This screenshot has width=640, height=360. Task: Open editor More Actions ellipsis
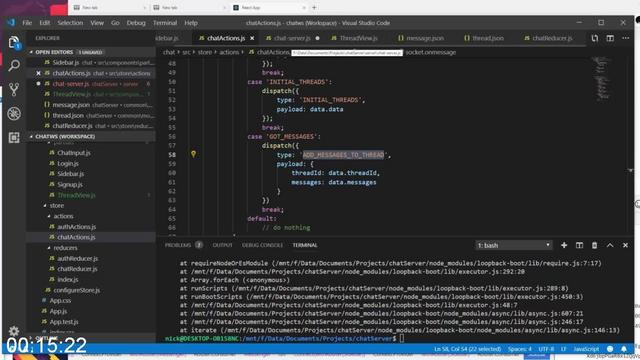click(x=625, y=38)
